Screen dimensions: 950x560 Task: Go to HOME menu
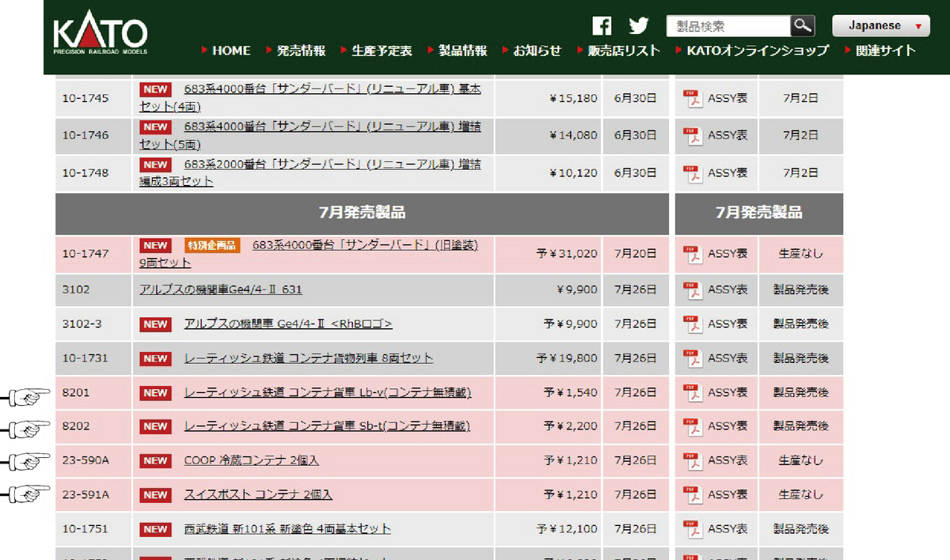pos(231,51)
